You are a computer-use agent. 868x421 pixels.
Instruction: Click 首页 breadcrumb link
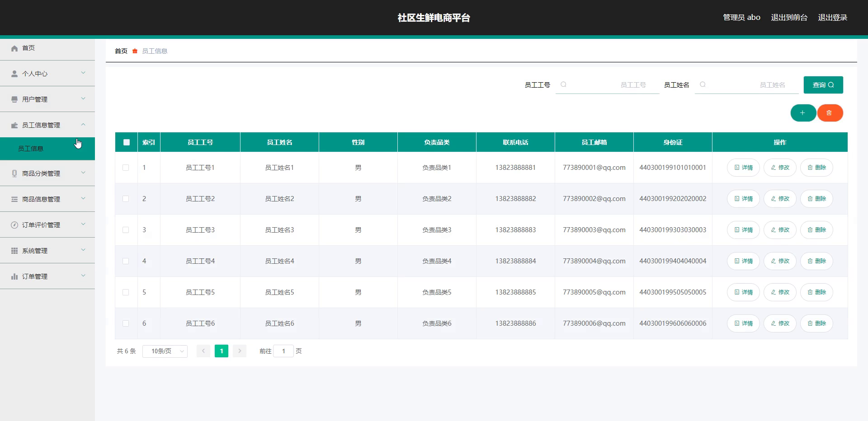click(121, 51)
